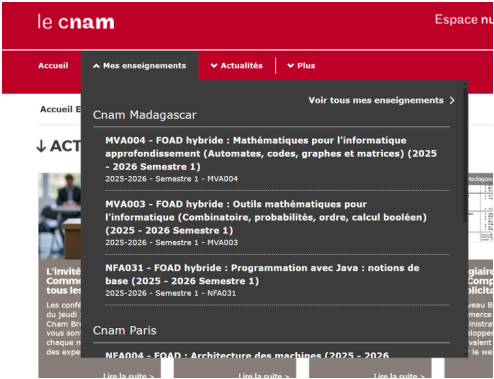Click the Cnam Paris section heading
The width and height of the screenshot is (494, 379).
coord(125,330)
